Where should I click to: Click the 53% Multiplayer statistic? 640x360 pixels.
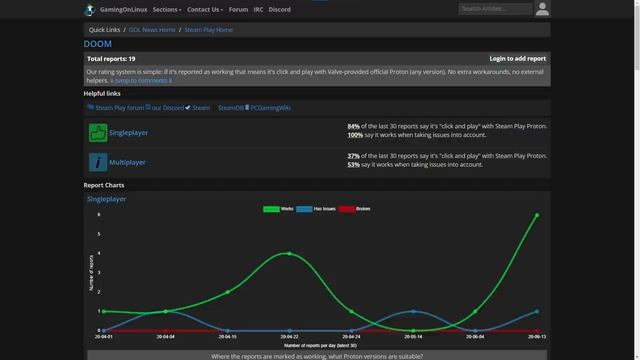tap(353, 165)
